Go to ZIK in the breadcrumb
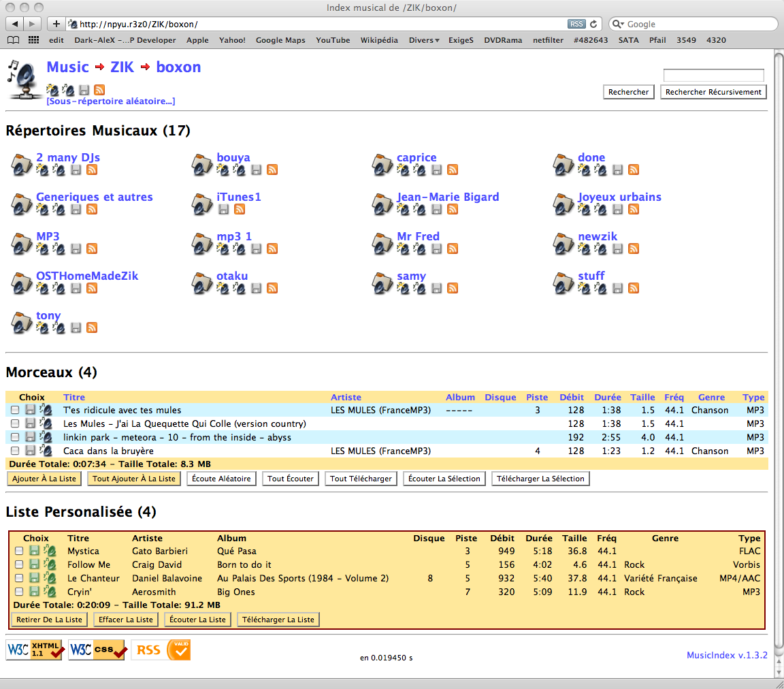784x689 pixels. tap(122, 67)
